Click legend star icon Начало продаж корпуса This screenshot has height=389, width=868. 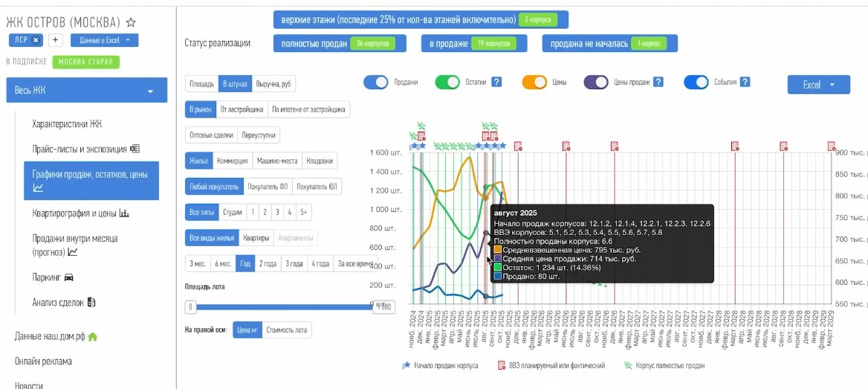pos(407,365)
